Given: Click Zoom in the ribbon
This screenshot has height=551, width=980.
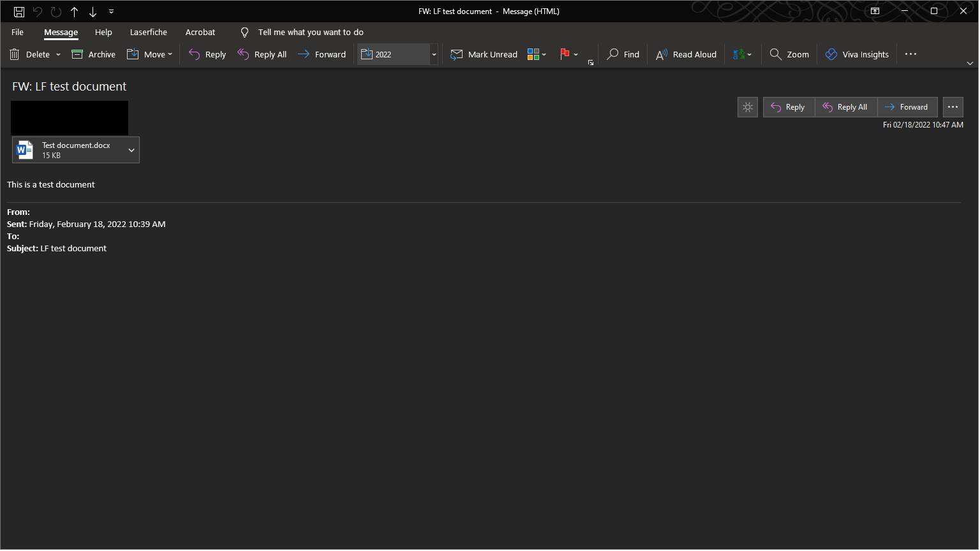Looking at the screenshot, I should (x=789, y=55).
